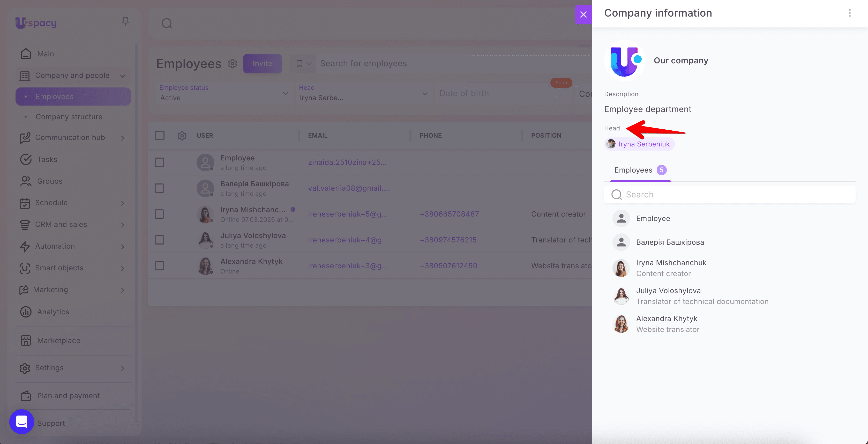Open the Head filter dropdown
The width and height of the screenshot is (868, 444).
pos(364,93)
